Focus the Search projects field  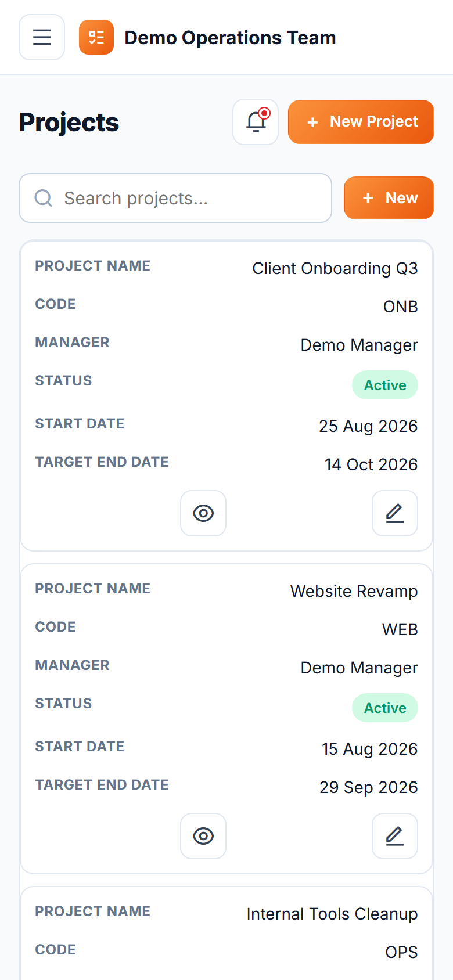point(175,198)
